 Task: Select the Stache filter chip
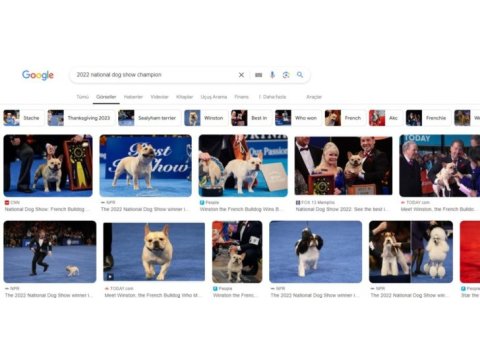(23, 118)
